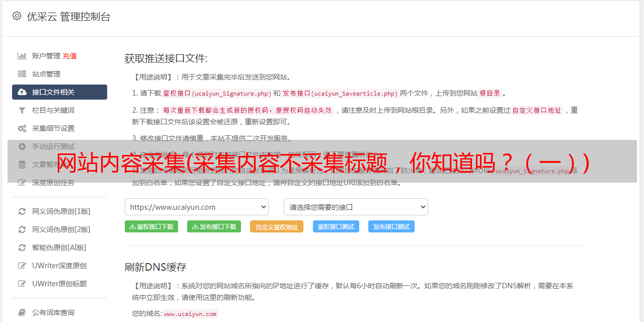Image resolution: width=644 pixels, height=322 pixels.
Task: Click the refresh icon for 同义词伪原创[1版]
Action: coord(22,211)
